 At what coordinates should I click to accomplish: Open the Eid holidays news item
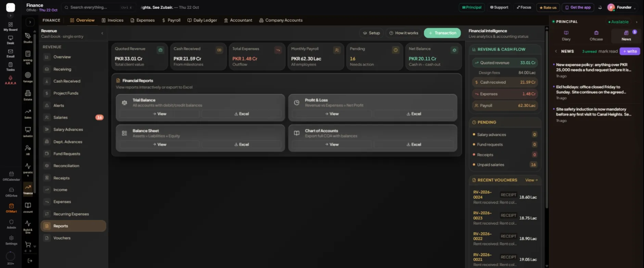click(x=596, y=92)
